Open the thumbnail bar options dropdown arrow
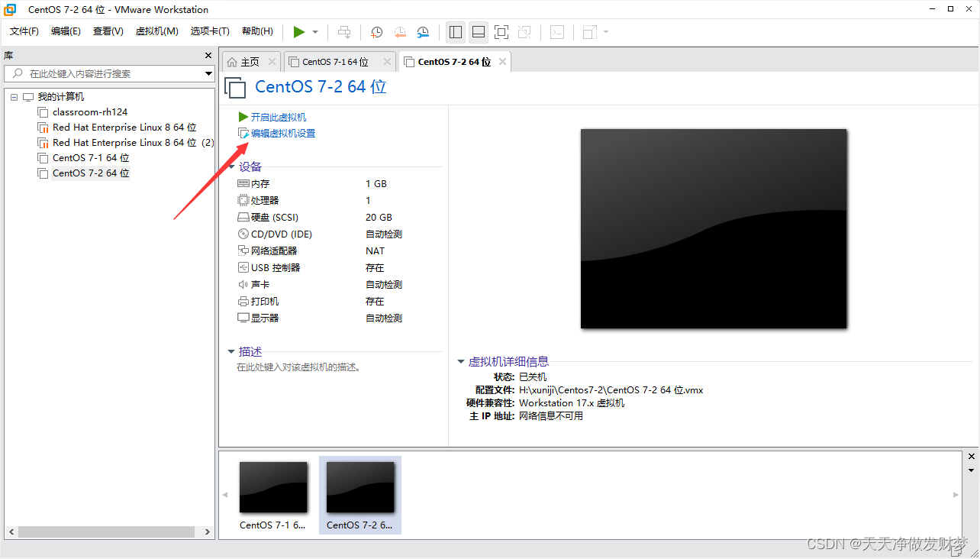 (x=972, y=469)
